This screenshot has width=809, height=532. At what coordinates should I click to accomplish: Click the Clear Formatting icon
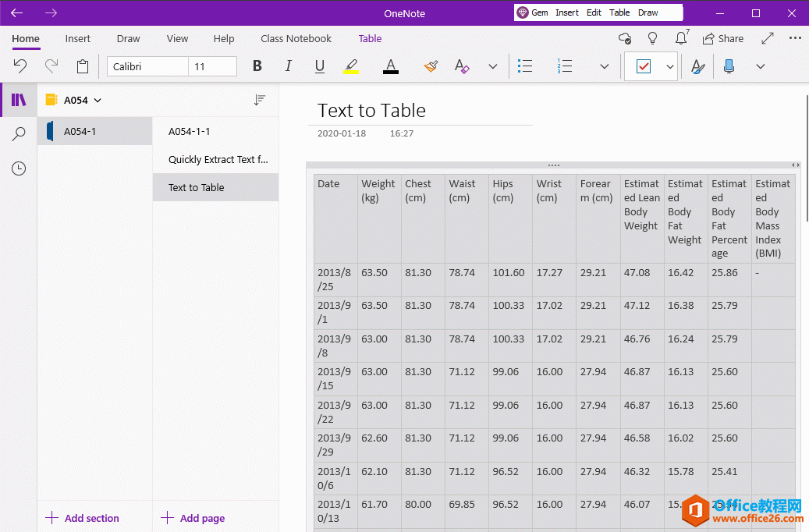(462, 66)
